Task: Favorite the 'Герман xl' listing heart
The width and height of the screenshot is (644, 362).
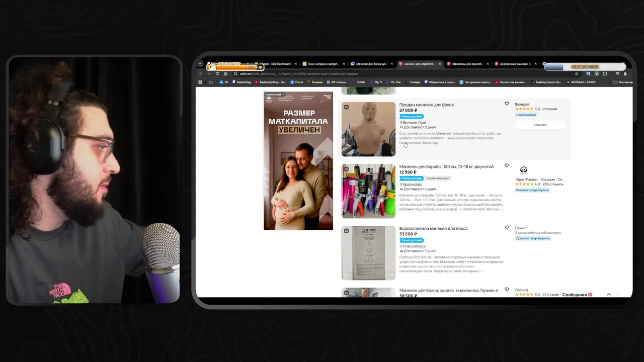Action: pyautogui.click(x=507, y=290)
